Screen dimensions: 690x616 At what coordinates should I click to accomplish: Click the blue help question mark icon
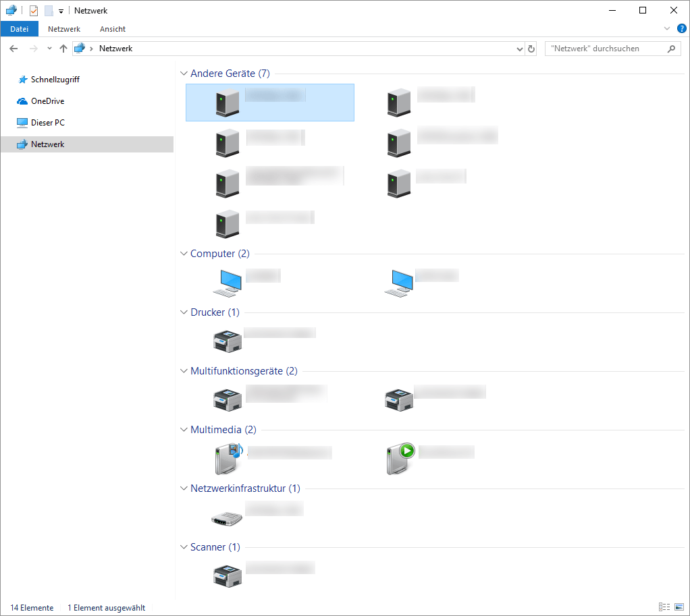click(681, 28)
